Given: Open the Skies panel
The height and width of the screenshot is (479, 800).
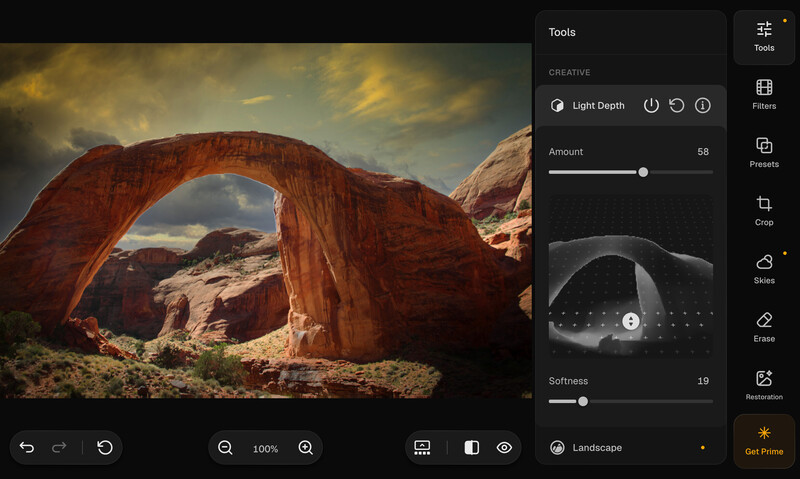Looking at the screenshot, I should tap(764, 269).
